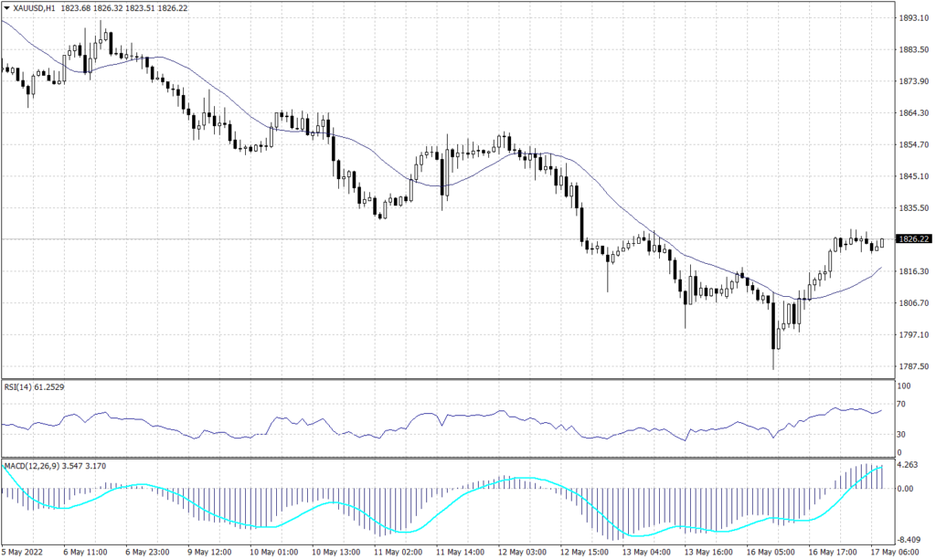Click the 1893.10 price scale level
This screenshot has height=560, width=936.
tap(914, 18)
